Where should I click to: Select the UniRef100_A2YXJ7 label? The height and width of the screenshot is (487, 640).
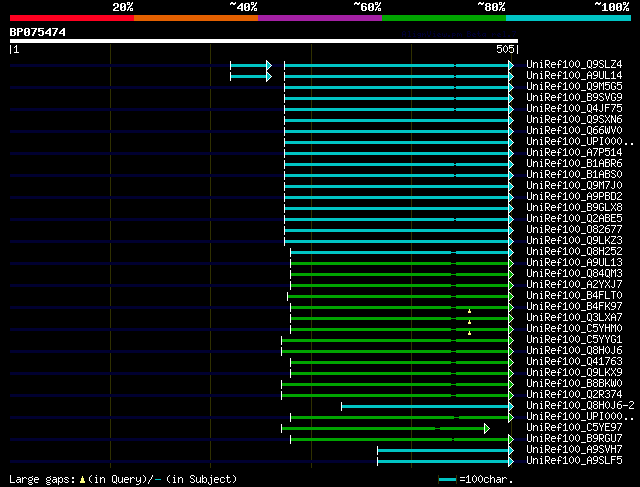pos(574,285)
